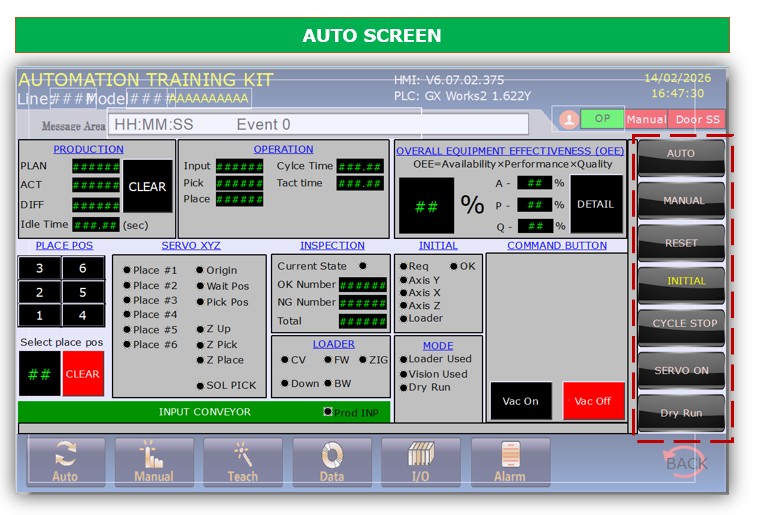759x515 pixels.
Task: Clear production counters with black CLEAR button
Action: pyautogui.click(x=147, y=186)
